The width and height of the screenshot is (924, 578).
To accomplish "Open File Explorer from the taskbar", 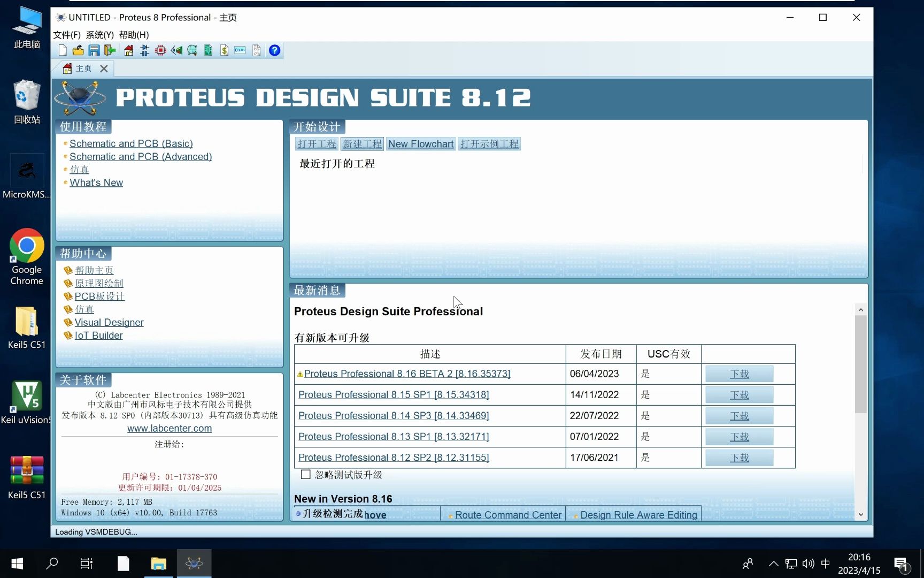I will (x=158, y=564).
